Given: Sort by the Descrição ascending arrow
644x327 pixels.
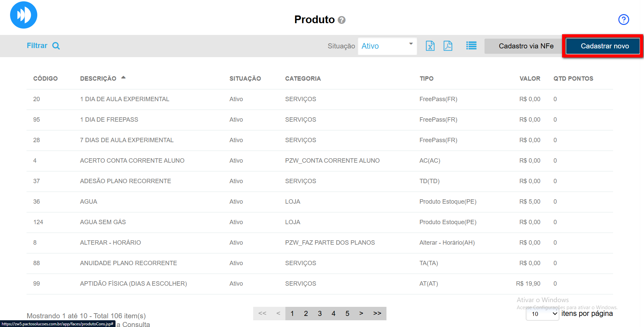Looking at the screenshot, I should pos(123,78).
